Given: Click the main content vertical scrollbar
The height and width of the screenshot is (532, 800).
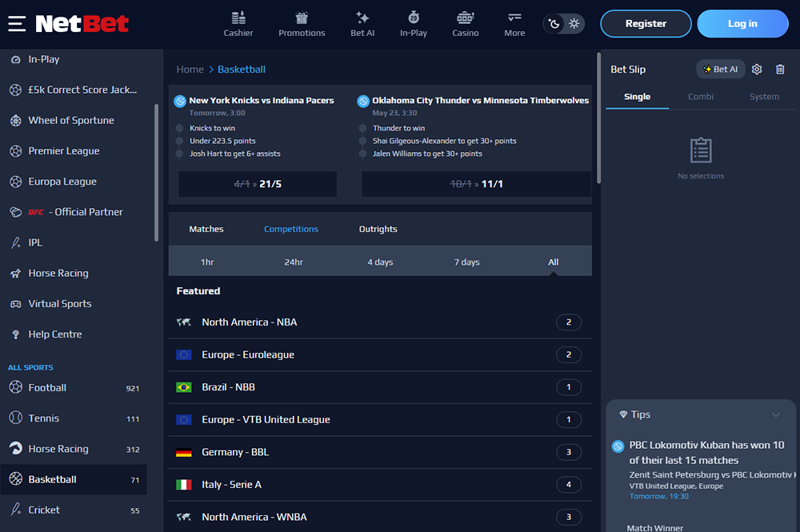Looking at the screenshot, I should pyautogui.click(x=599, y=118).
